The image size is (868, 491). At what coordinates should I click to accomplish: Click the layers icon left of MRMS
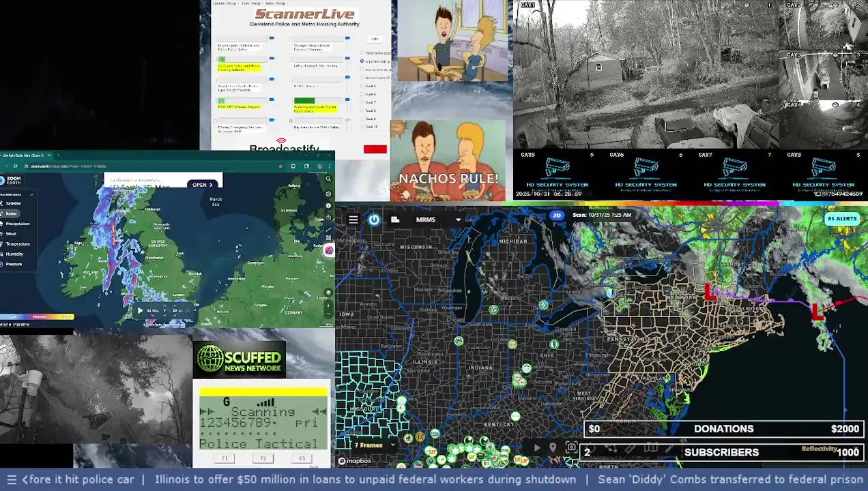395,220
